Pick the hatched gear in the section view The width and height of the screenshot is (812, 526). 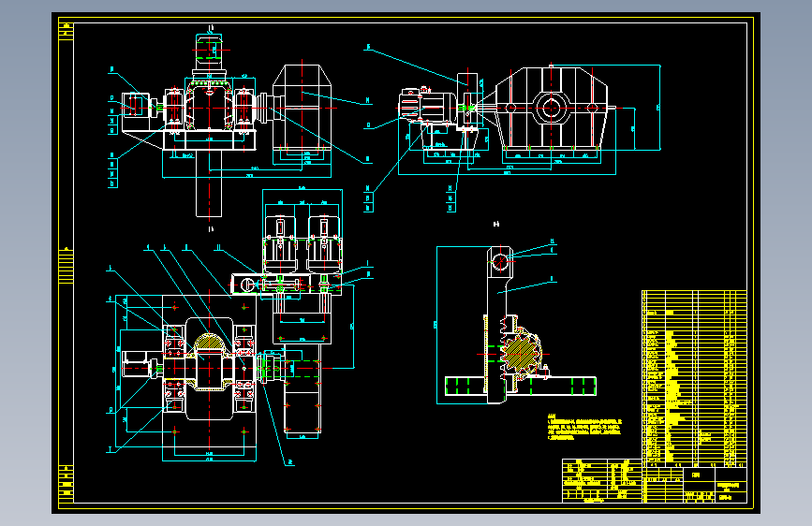pos(521,353)
